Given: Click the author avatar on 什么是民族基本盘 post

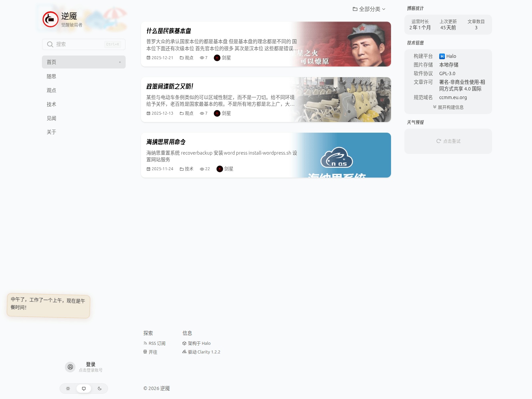Looking at the screenshot, I should [217, 58].
